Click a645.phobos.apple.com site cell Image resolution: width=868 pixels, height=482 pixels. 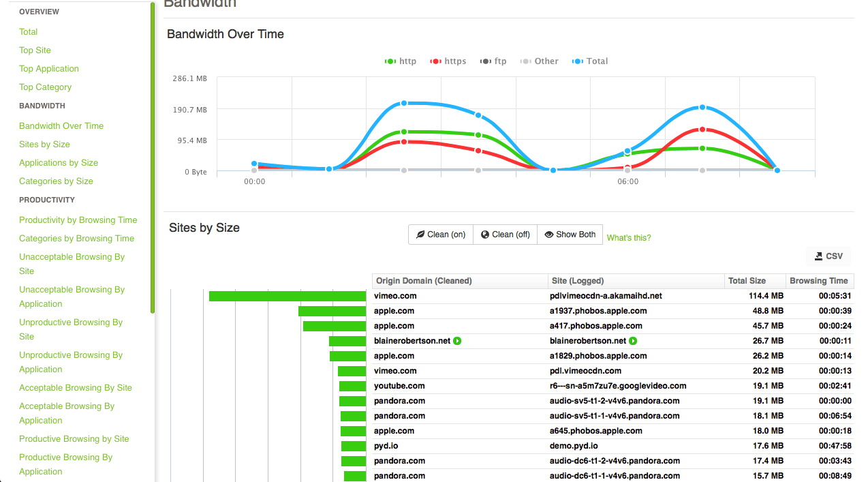[x=596, y=431]
